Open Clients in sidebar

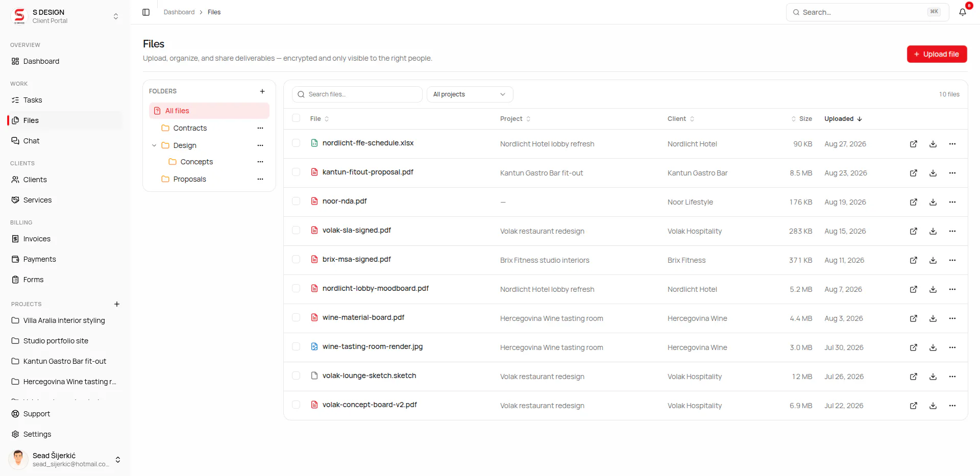coord(65,180)
